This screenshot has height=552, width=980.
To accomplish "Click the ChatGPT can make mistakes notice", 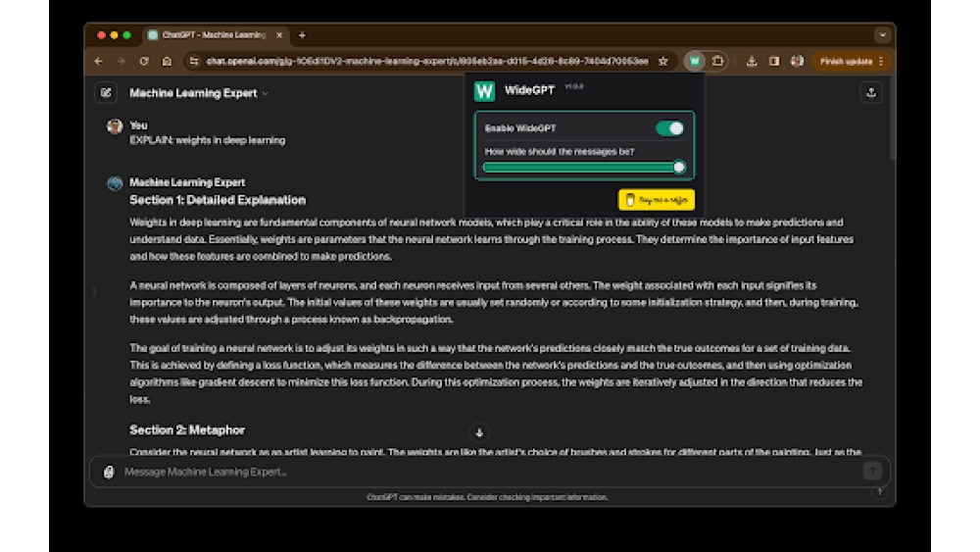I will tap(487, 498).
